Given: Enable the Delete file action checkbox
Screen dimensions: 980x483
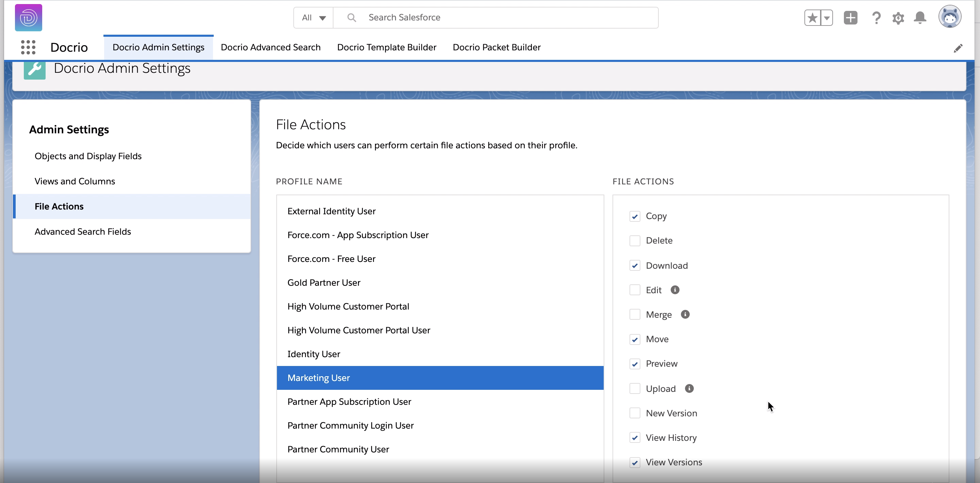Looking at the screenshot, I should tap(635, 240).
